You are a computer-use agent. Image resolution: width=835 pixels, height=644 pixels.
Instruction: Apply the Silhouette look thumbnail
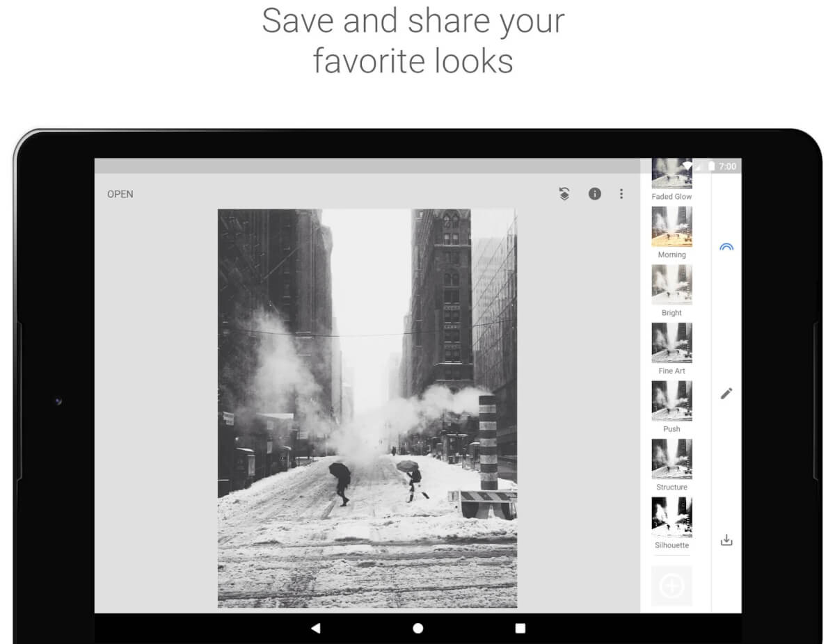point(671,517)
